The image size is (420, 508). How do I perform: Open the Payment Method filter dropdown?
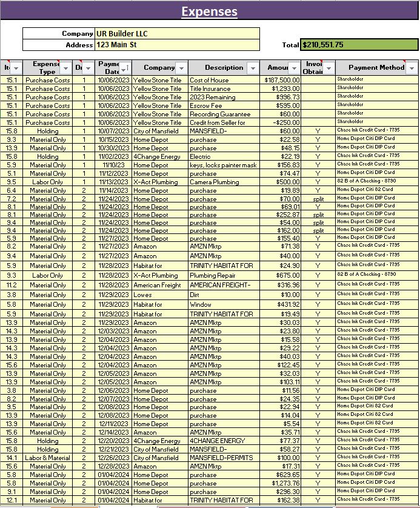pyautogui.click(x=412, y=69)
